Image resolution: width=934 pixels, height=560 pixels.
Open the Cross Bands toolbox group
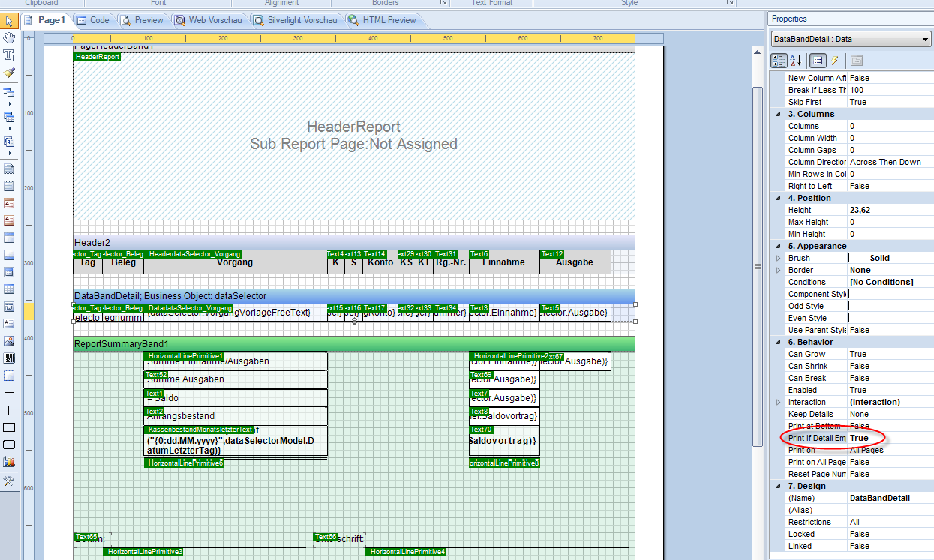click(9, 116)
